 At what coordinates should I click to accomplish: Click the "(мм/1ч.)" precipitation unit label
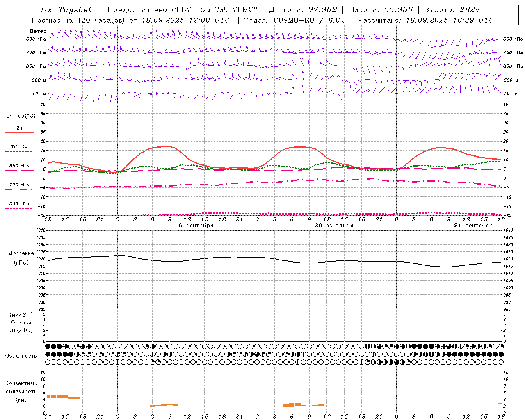coord(21,330)
